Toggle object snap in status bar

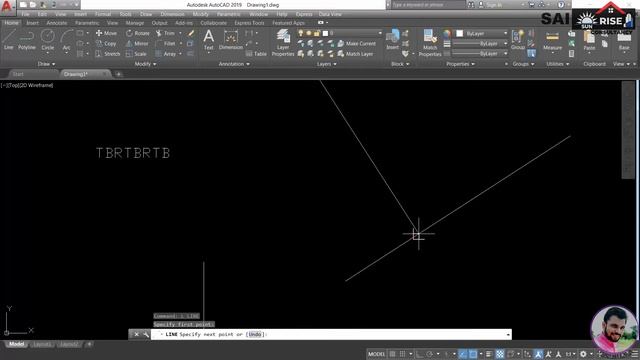click(x=473, y=354)
